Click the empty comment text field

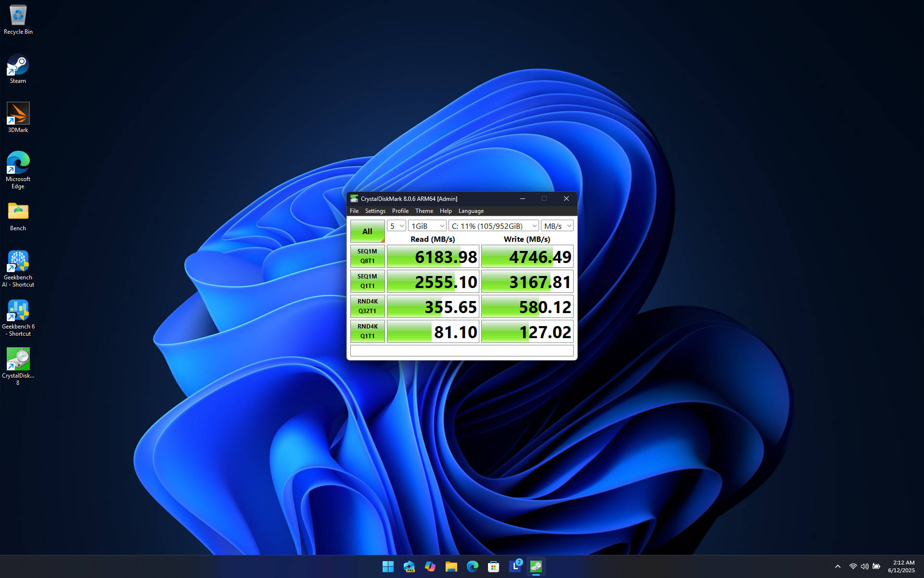462,351
